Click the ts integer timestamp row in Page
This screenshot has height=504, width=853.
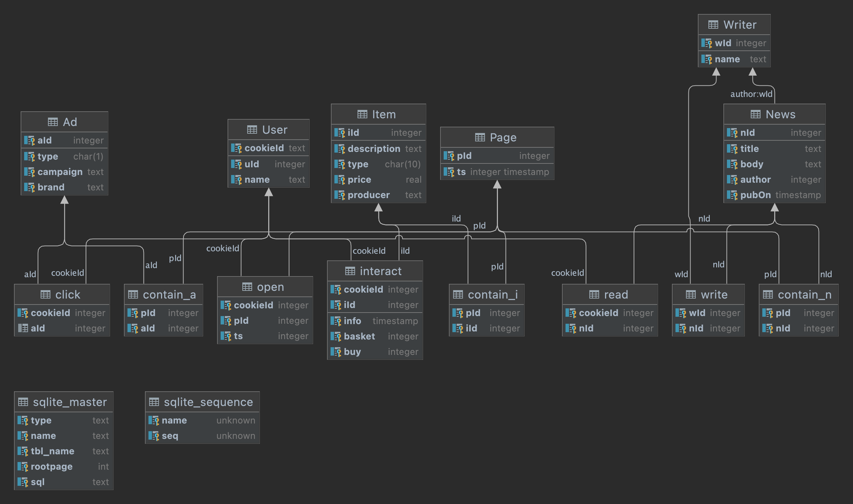pyautogui.click(x=497, y=172)
